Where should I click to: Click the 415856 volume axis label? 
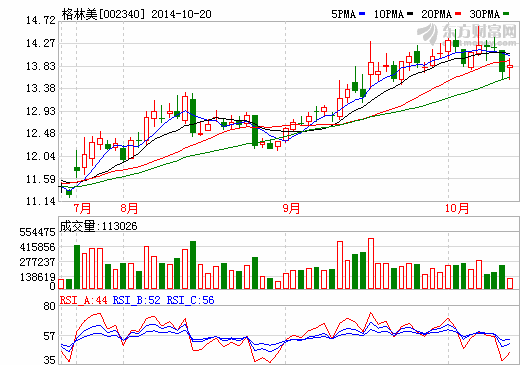tap(37, 247)
